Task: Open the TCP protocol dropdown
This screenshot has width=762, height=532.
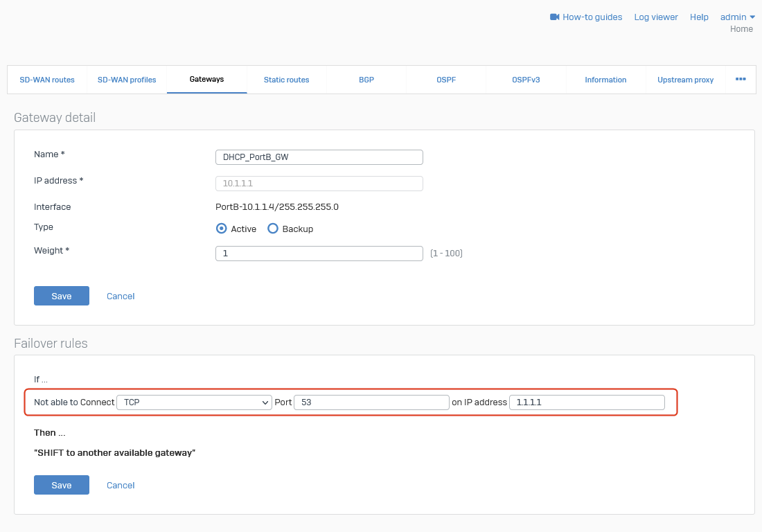Action: tap(194, 402)
